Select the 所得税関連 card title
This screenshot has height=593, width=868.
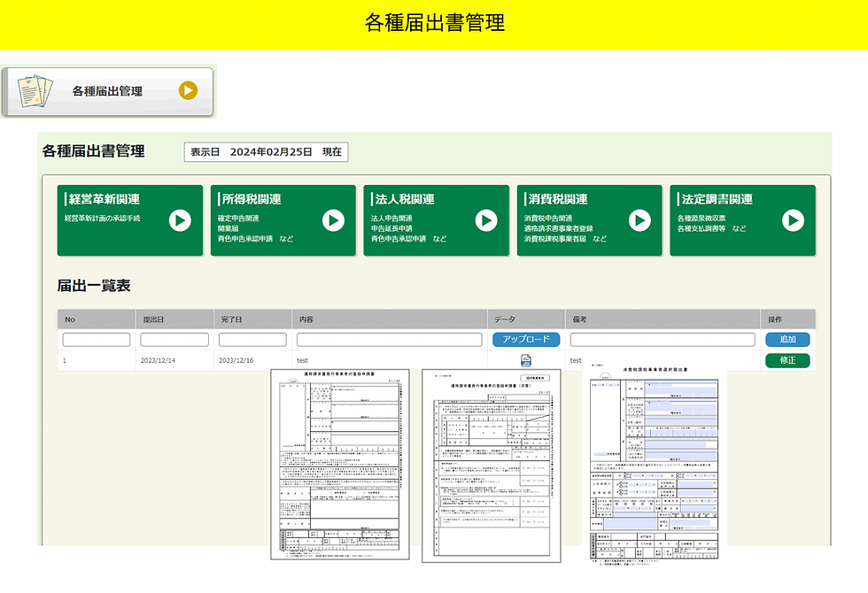(252, 199)
